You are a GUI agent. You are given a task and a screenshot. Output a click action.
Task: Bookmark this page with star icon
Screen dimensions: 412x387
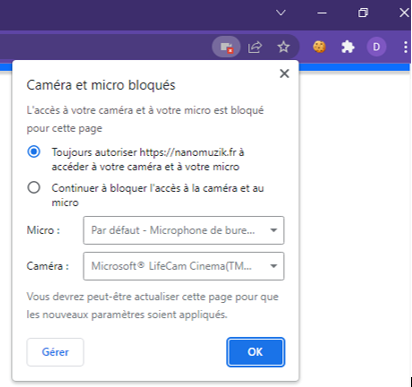[x=283, y=47]
